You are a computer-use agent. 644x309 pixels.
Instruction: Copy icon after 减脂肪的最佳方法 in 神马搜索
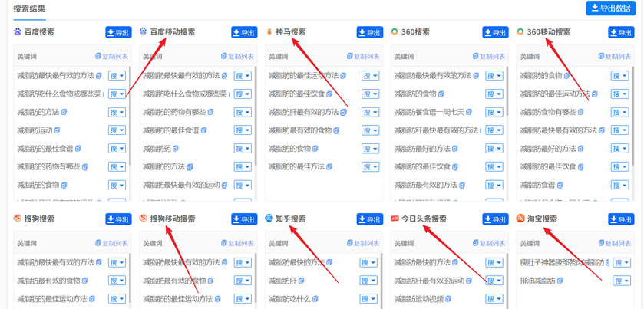click(x=329, y=166)
